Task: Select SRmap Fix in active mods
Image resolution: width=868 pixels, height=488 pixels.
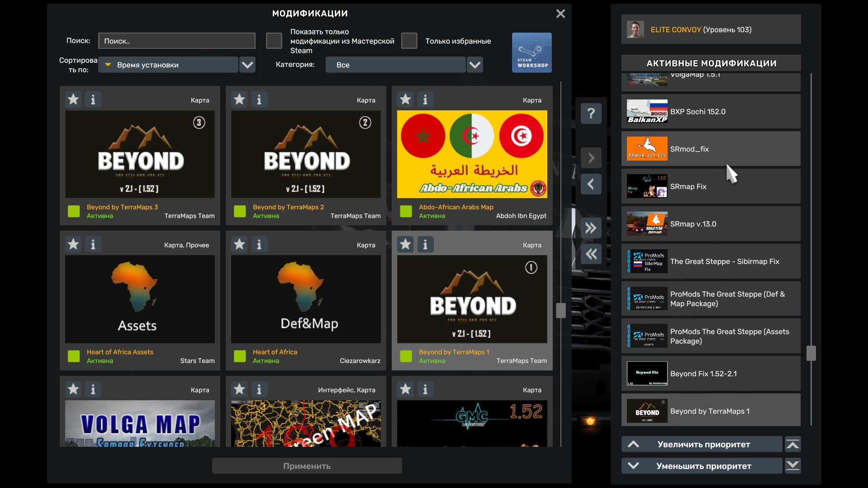Action: point(711,186)
